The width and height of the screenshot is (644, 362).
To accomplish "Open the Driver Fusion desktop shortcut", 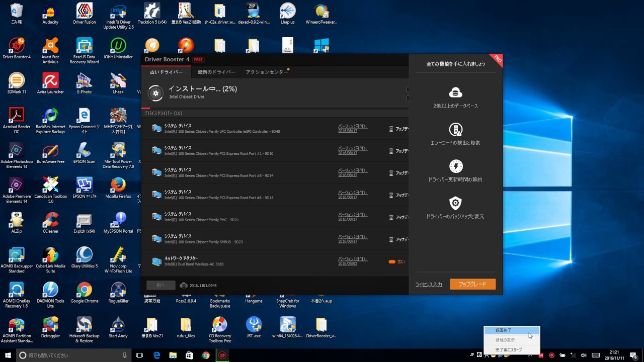I will [x=84, y=14].
